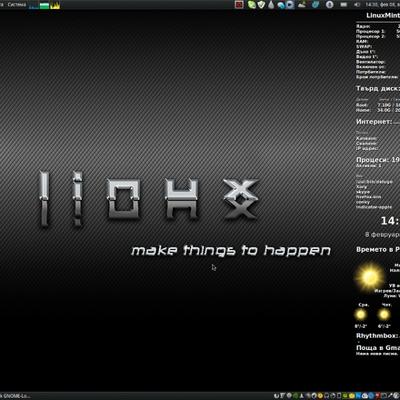Click the blue swirl tray icon
This screenshot has height=400, width=400.
(x=281, y=5)
